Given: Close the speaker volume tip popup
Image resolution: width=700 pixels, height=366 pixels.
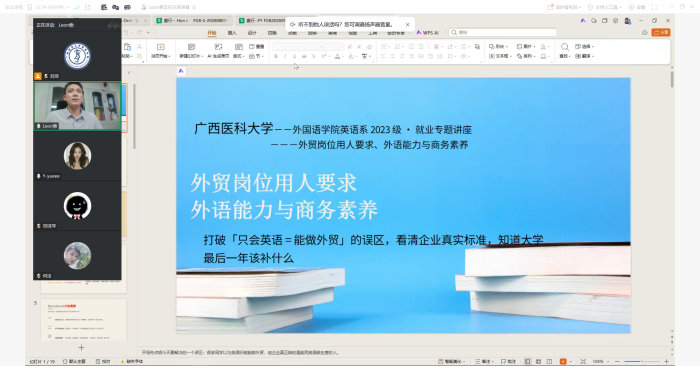Looking at the screenshot, I should tap(407, 25).
